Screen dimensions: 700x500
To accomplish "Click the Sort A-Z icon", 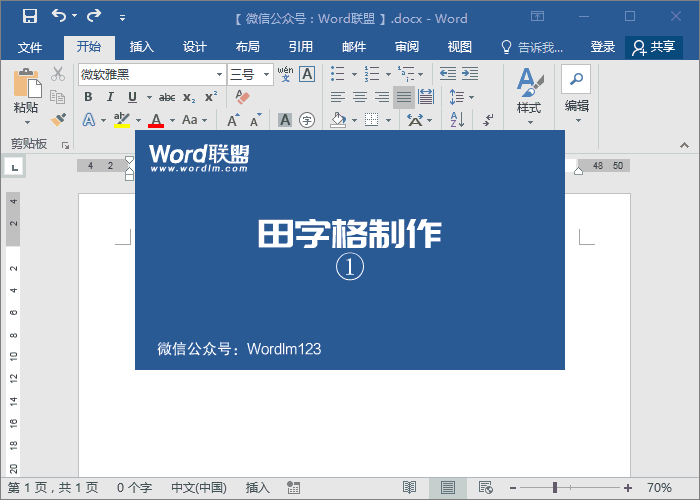I will click(457, 120).
